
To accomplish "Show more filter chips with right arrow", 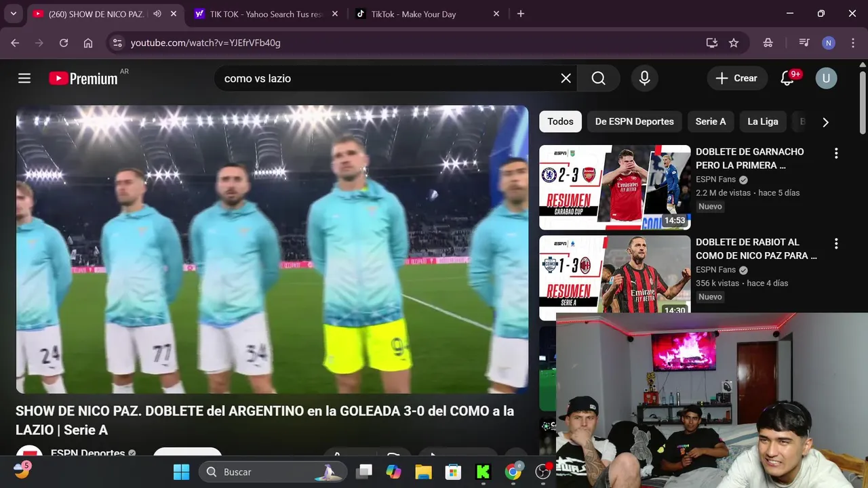I will [825, 122].
